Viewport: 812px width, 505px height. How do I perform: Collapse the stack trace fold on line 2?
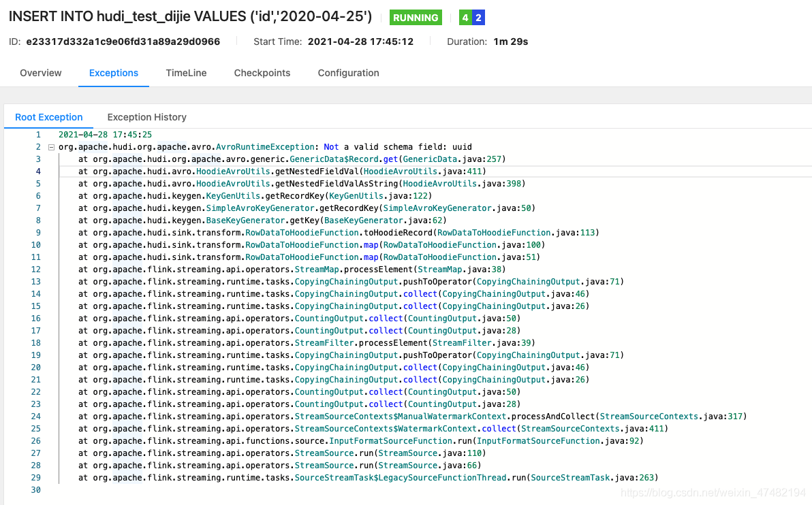pos(51,147)
